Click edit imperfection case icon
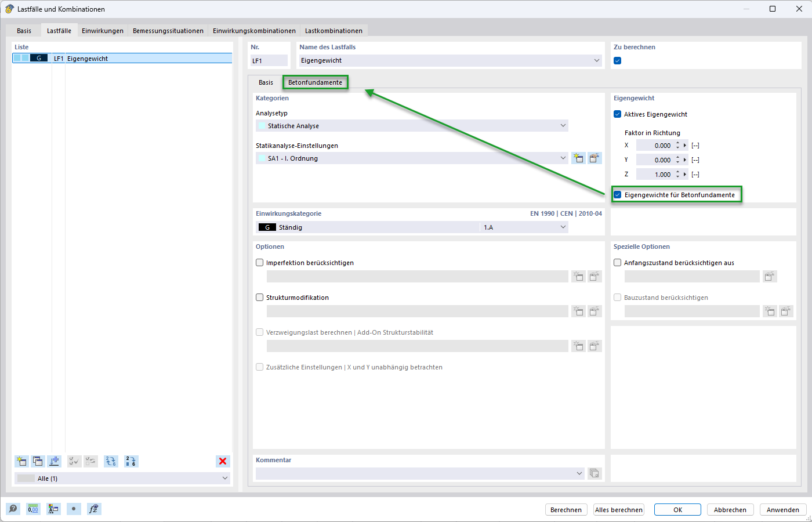Image resolution: width=812 pixels, height=522 pixels. [x=594, y=276]
